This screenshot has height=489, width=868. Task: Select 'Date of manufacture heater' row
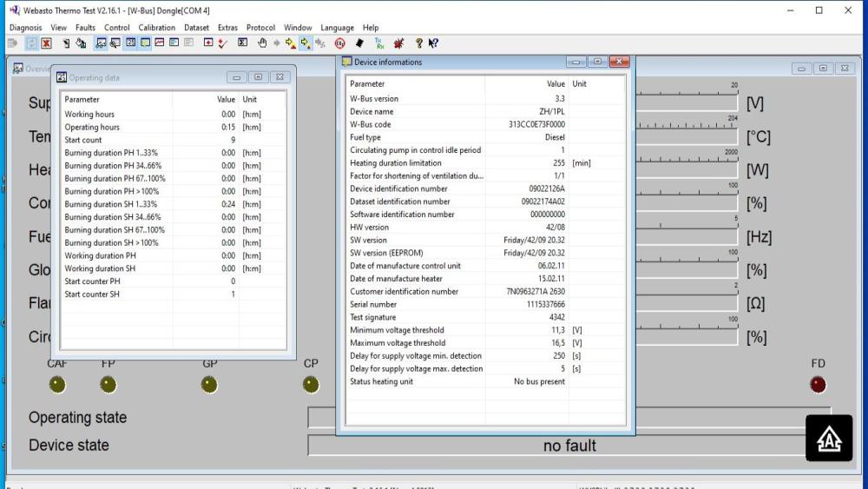click(485, 279)
